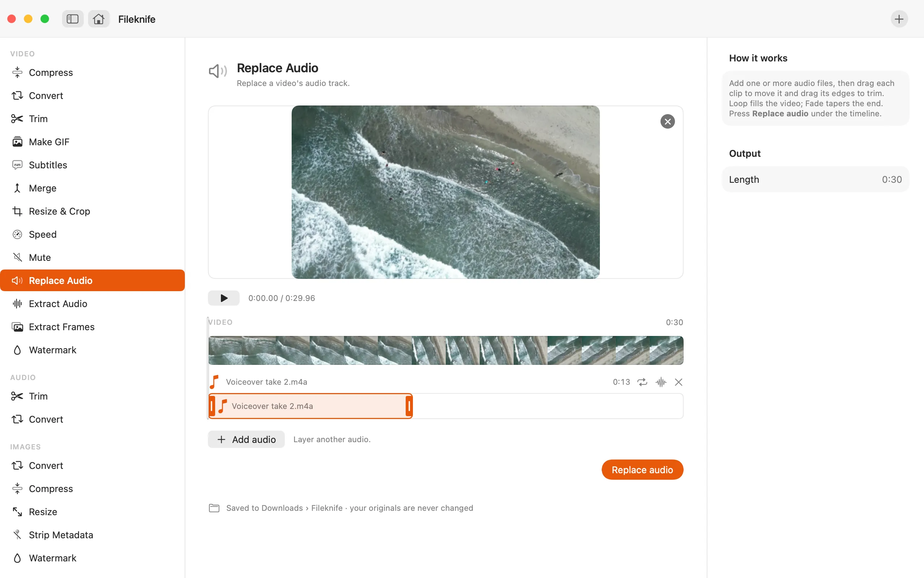Click the Saved to Downloads folder icon

214,508
